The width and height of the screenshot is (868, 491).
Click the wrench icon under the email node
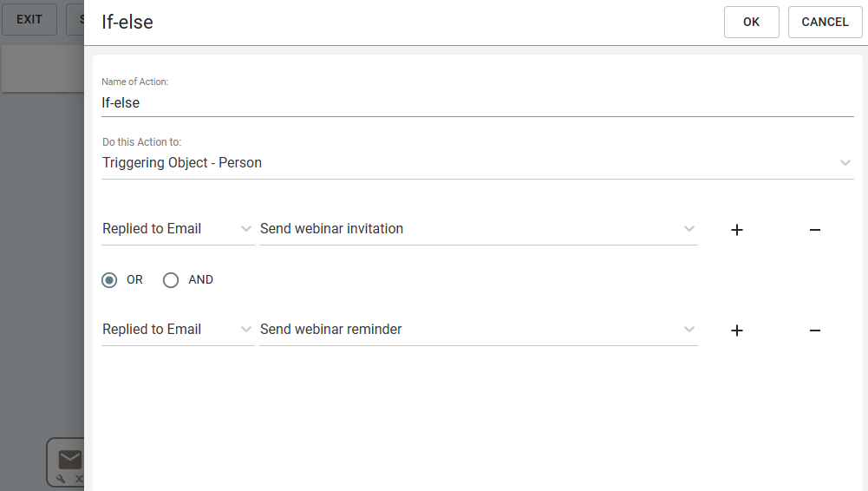tap(61, 478)
